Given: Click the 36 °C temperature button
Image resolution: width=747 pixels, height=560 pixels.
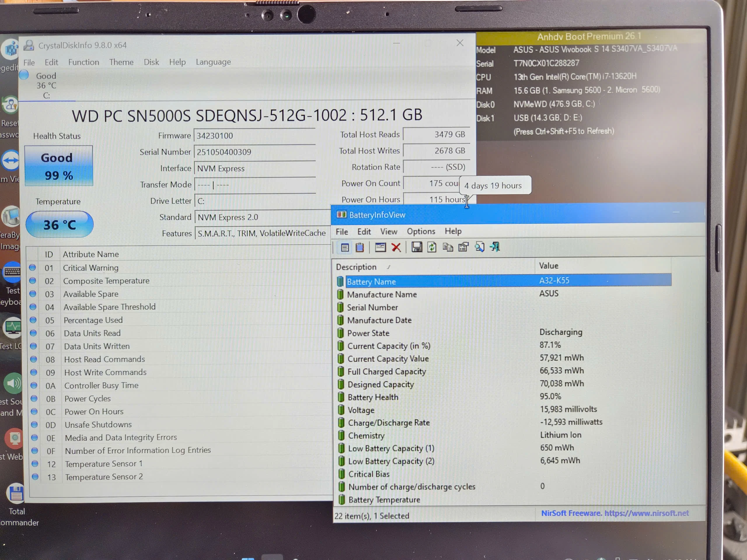Looking at the screenshot, I should (60, 225).
